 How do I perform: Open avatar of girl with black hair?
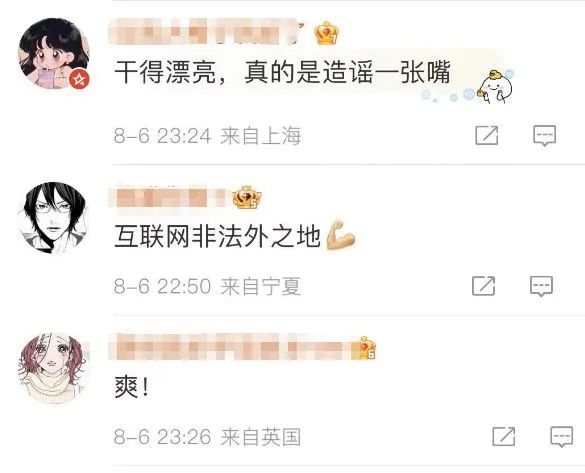coord(54,53)
